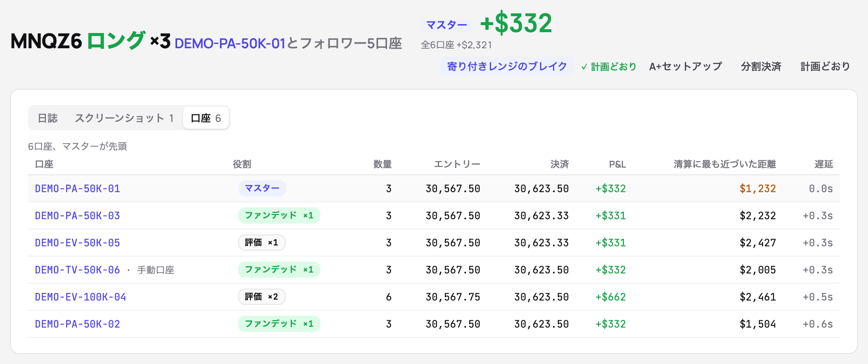
Task: Open the DEMO-TV-50K-06 account link
Action: [x=78, y=270]
